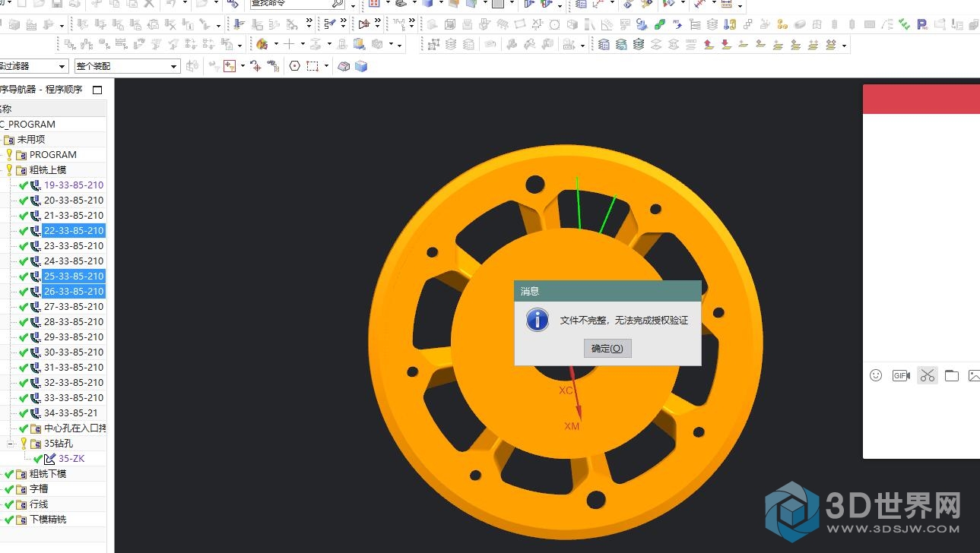980x553 pixels.
Task: Click the dashed rectangle selection icon
Action: click(x=312, y=66)
